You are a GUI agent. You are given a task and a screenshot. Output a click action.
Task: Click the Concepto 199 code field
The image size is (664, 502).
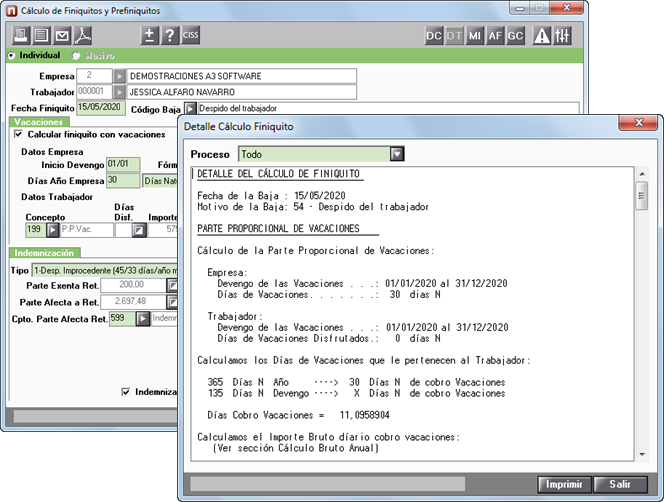(36, 230)
